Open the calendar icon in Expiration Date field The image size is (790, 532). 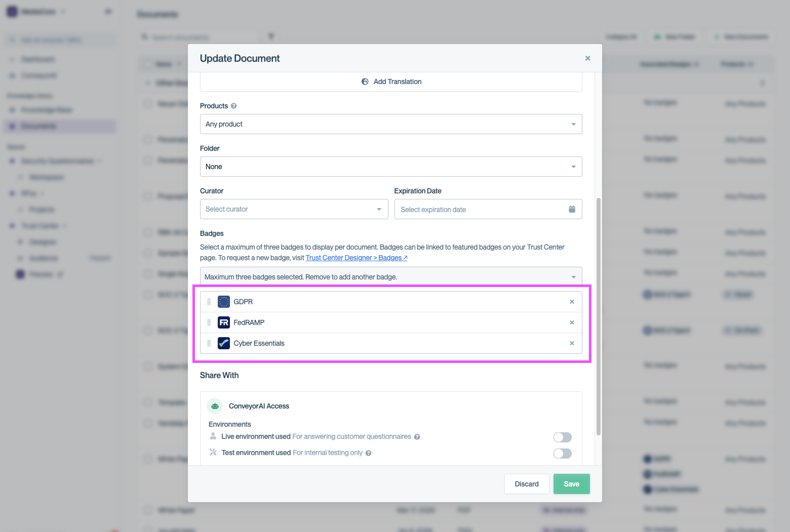[x=572, y=209]
